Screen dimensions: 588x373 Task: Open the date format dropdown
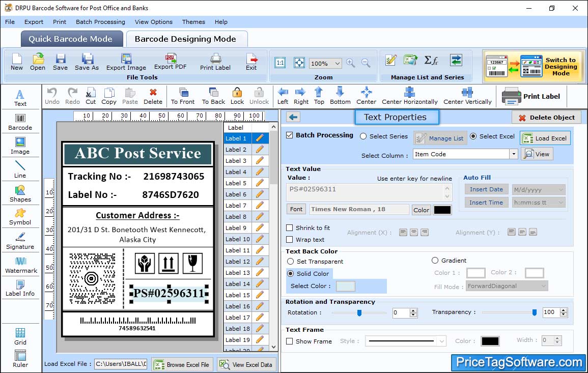pos(561,190)
